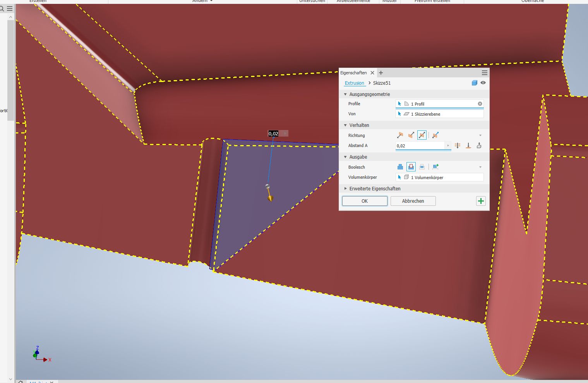Click the Extrusion breadcrumb link
Screen dimensions: 588x383
(354, 83)
